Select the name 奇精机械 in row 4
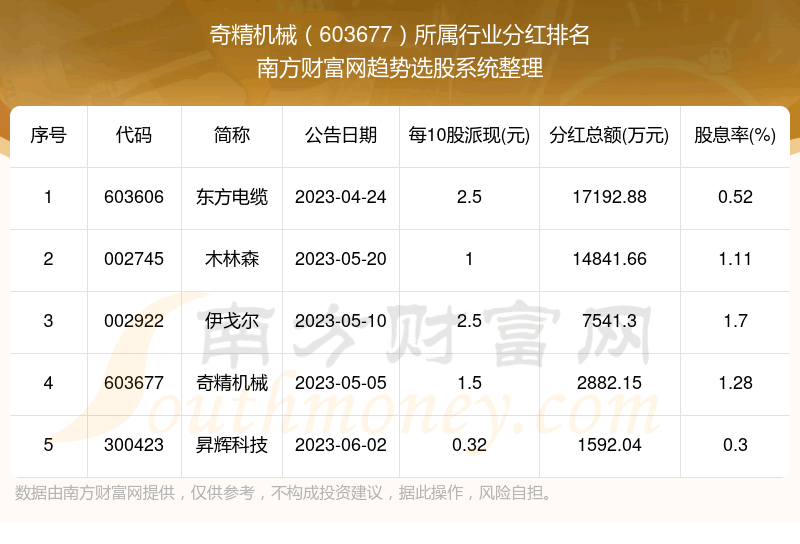The image size is (800, 544). pos(232,383)
